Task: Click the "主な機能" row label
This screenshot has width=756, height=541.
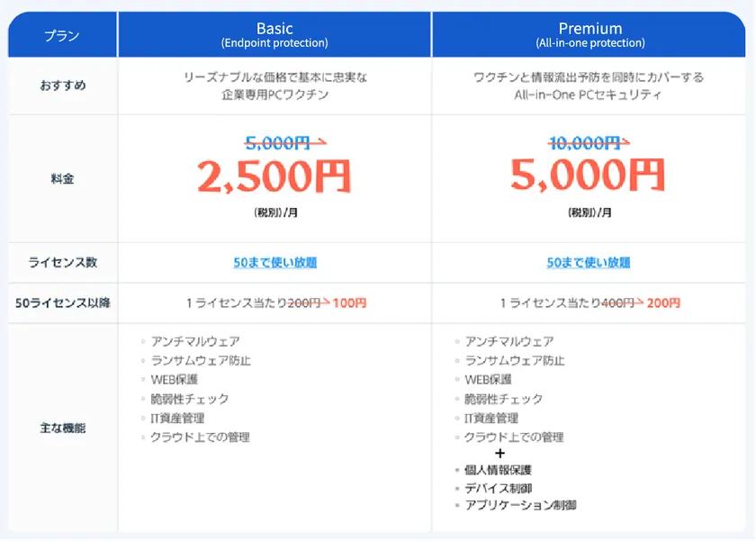Action: pyautogui.click(x=62, y=428)
